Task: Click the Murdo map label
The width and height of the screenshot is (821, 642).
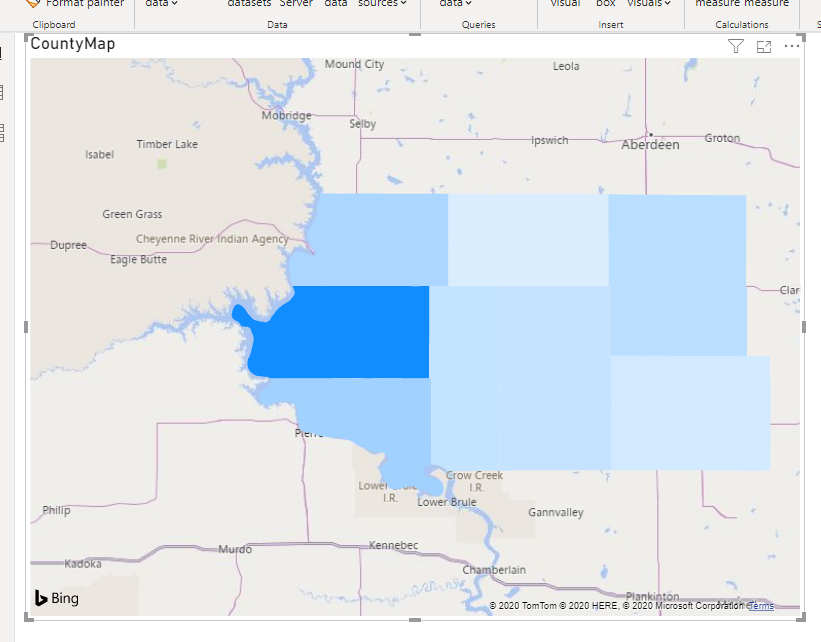Action: click(235, 549)
